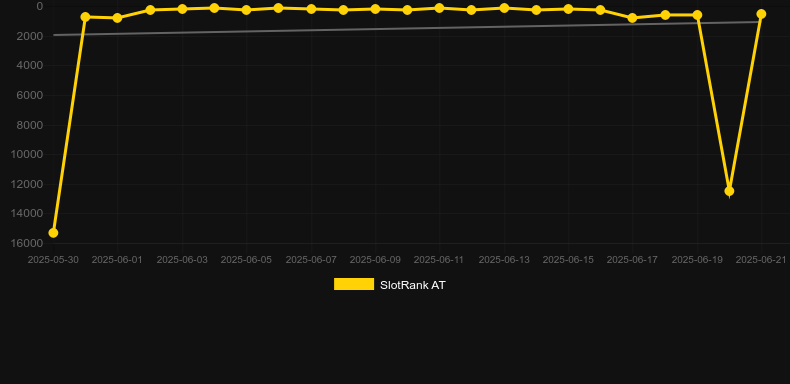
Task: Click the 2025-06-21 x-axis date label
Action: [x=761, y=260]
